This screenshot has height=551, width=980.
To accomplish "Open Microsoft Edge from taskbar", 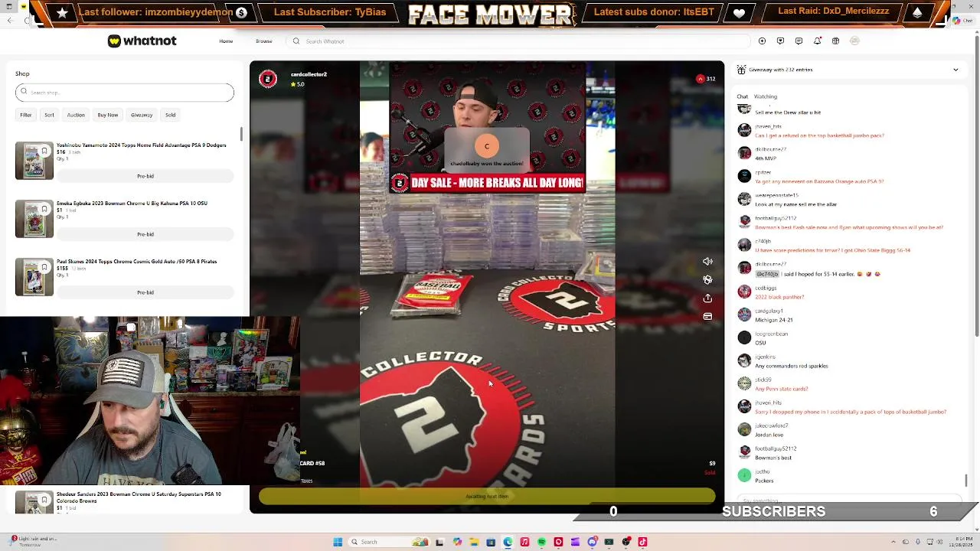I will (x=508, y=542).
